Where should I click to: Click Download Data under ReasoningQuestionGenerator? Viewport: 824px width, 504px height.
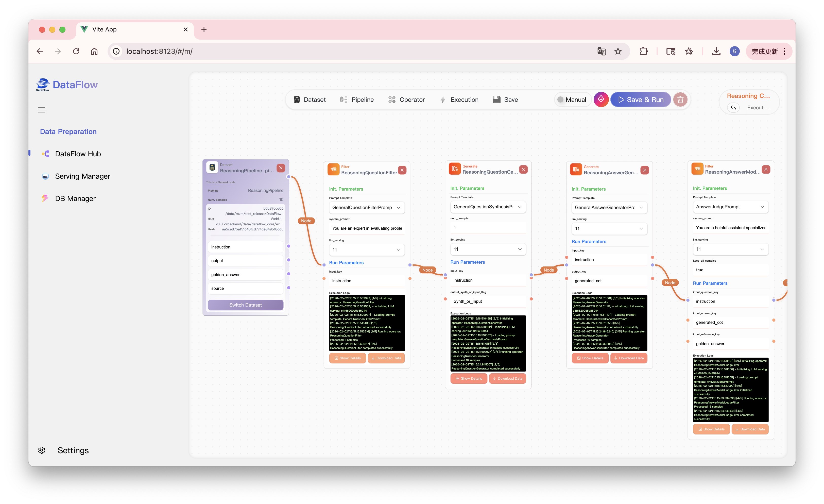pyautogui.click(x=507, y=378)
